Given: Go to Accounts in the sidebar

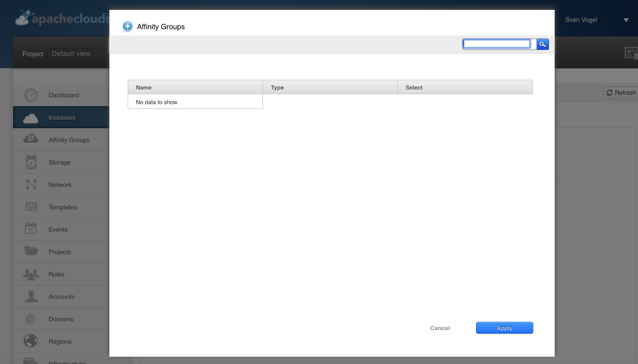Looking at the screenshot, I should tap(61, 297).
